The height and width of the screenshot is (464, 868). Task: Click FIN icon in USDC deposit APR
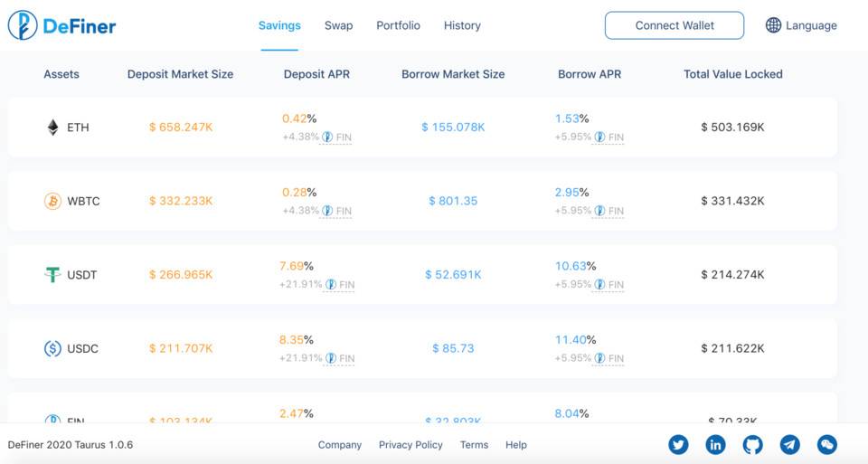331,357
